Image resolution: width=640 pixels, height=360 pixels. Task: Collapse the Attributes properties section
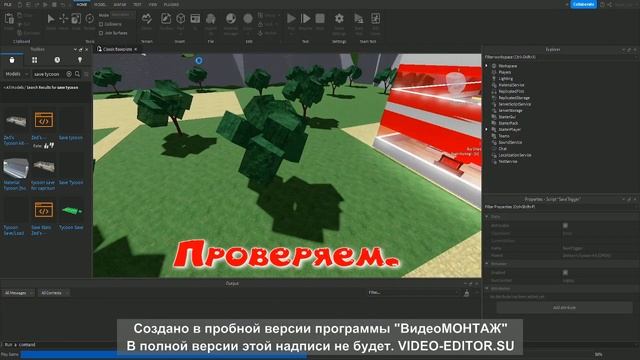(x=487, y=288)
